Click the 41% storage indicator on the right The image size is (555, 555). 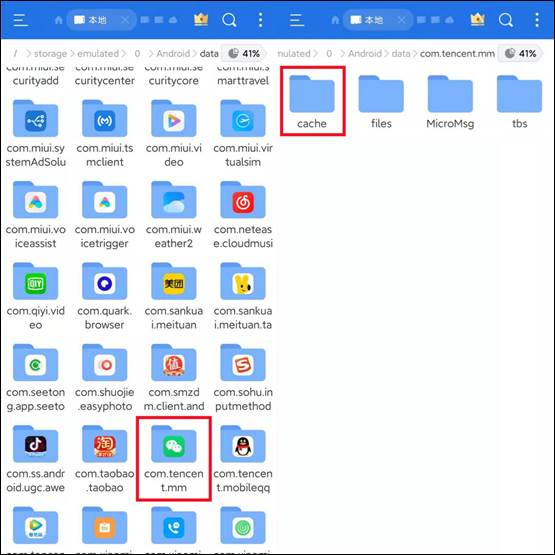click(x=520, y=53)
